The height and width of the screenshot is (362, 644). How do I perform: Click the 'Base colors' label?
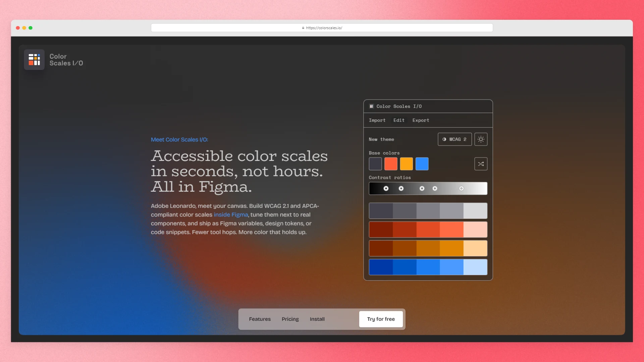point(384,153)
